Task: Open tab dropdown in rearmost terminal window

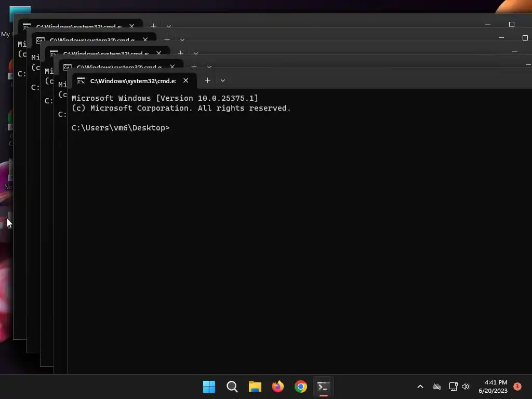Action: coord(169,26)
